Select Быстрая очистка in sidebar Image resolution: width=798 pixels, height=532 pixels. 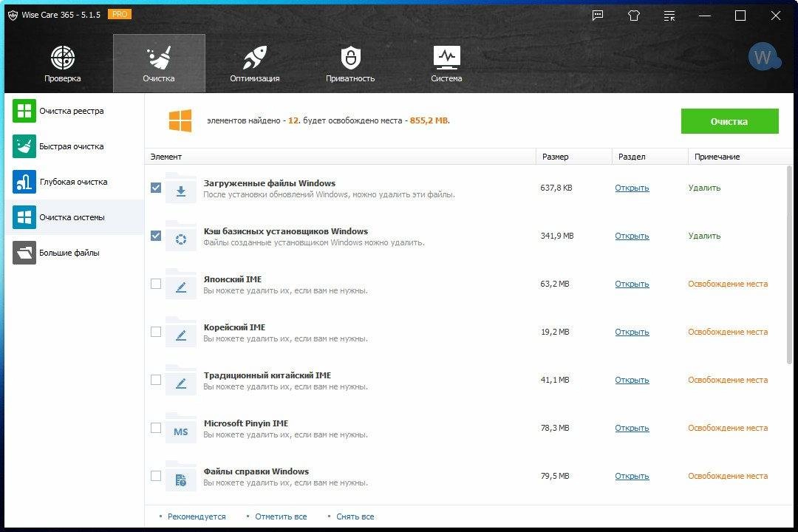coord(75,146)
